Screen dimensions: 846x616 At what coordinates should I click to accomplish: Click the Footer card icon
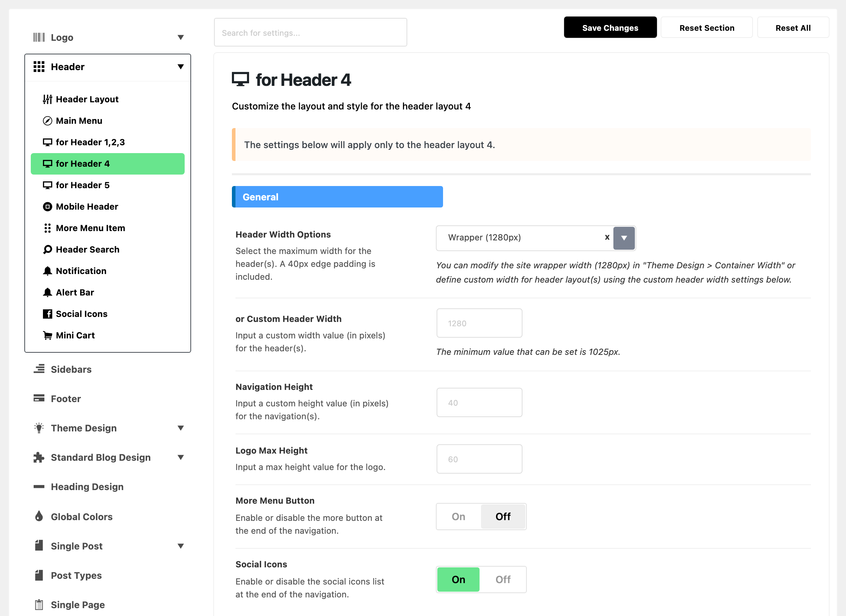[x=39, y=398]
